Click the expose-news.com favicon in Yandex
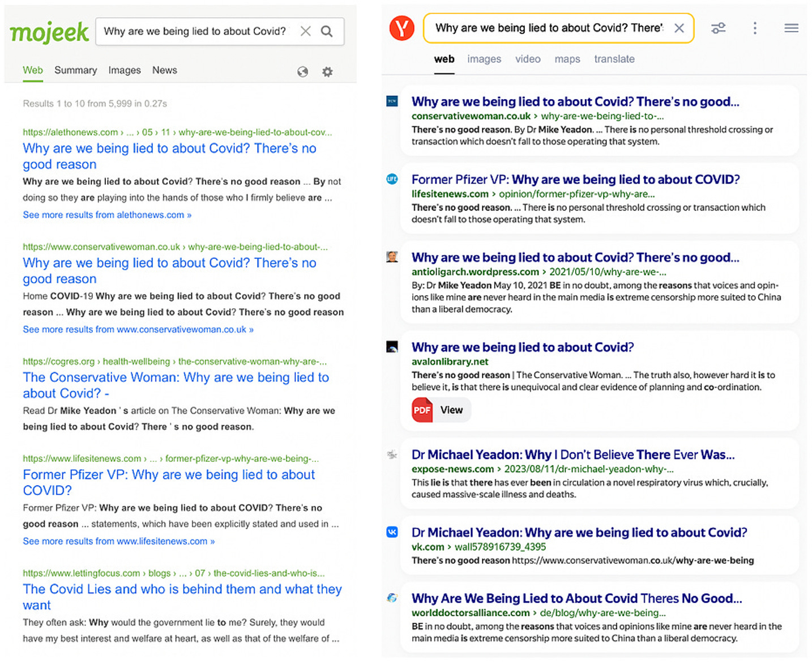 [392, 454]
